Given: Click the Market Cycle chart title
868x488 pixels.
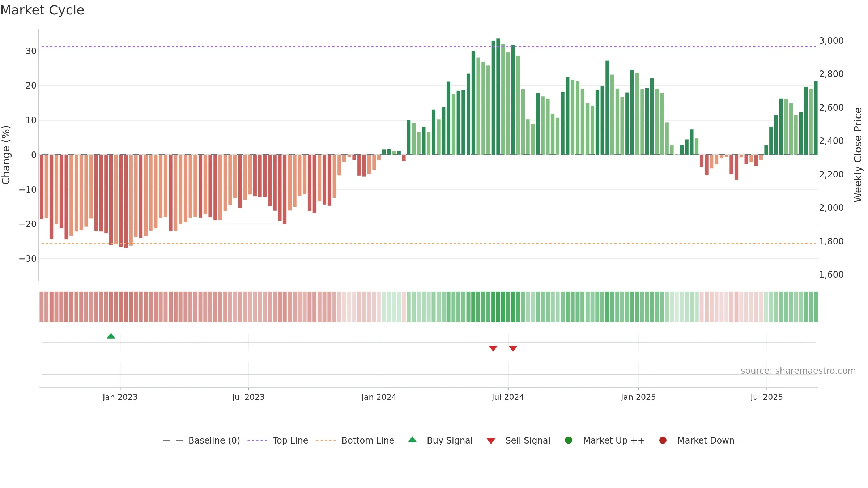Looking at the screenshot, I should pos(42,10).
